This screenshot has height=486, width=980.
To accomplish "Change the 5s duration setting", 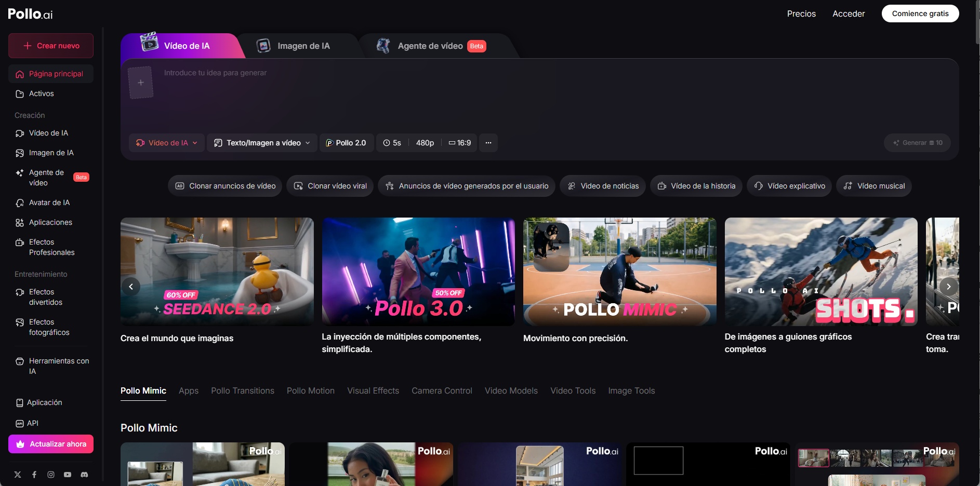I will [x=392, y=143].
